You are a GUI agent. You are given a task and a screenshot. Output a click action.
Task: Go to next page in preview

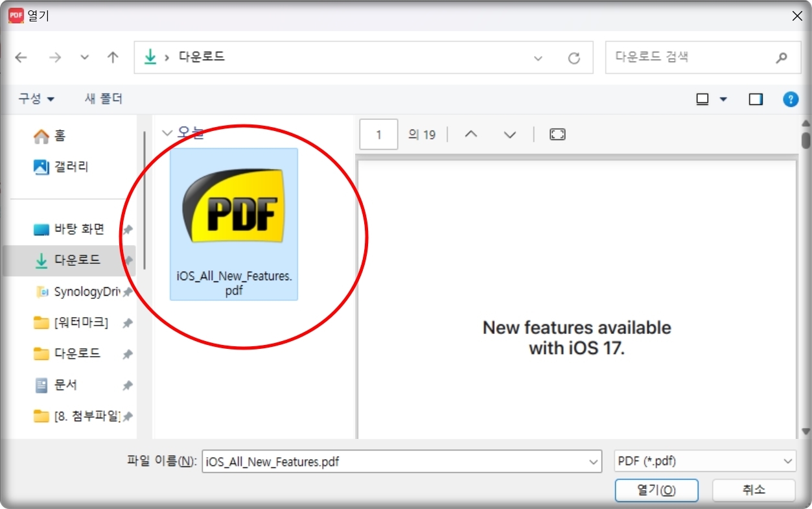(x=510, y=134)
